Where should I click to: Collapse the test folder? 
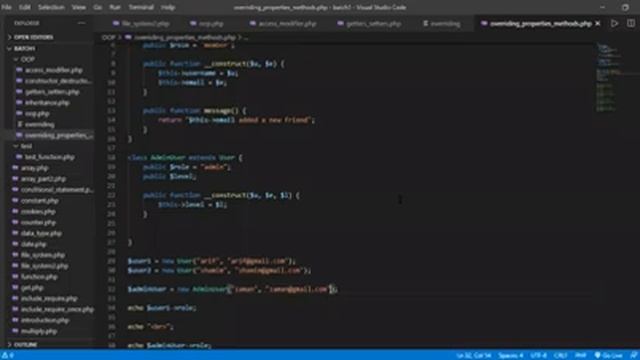49,146
